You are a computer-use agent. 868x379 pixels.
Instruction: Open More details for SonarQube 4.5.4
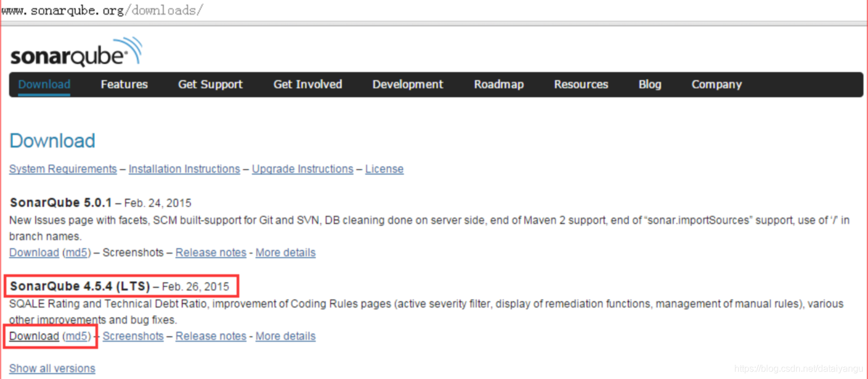[x=285, y=336]
